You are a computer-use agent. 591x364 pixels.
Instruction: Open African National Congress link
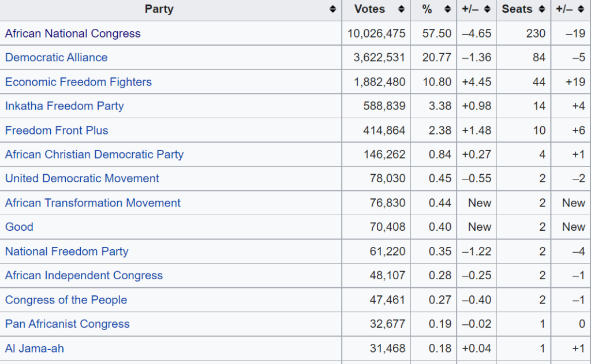(73, 33)
